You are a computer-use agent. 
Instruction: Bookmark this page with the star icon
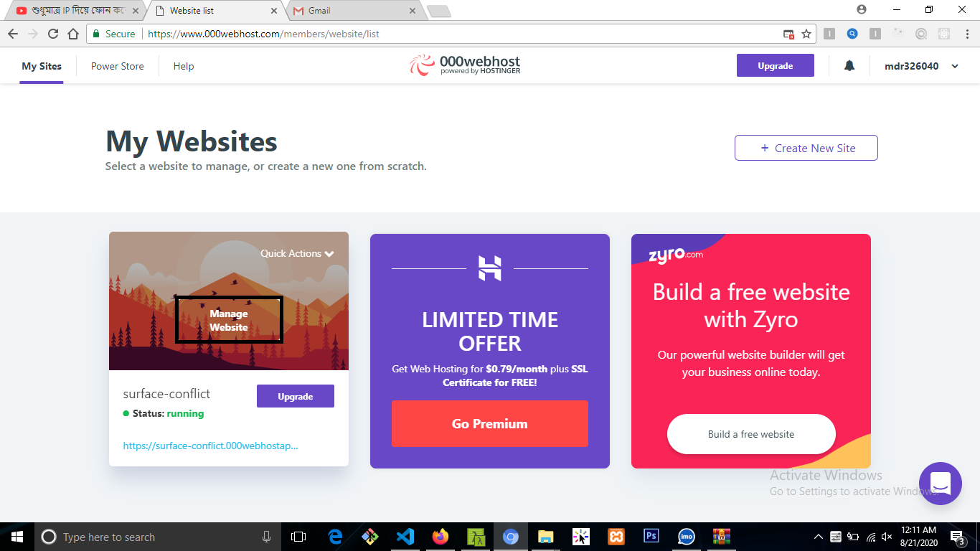[x=806, y=34]
